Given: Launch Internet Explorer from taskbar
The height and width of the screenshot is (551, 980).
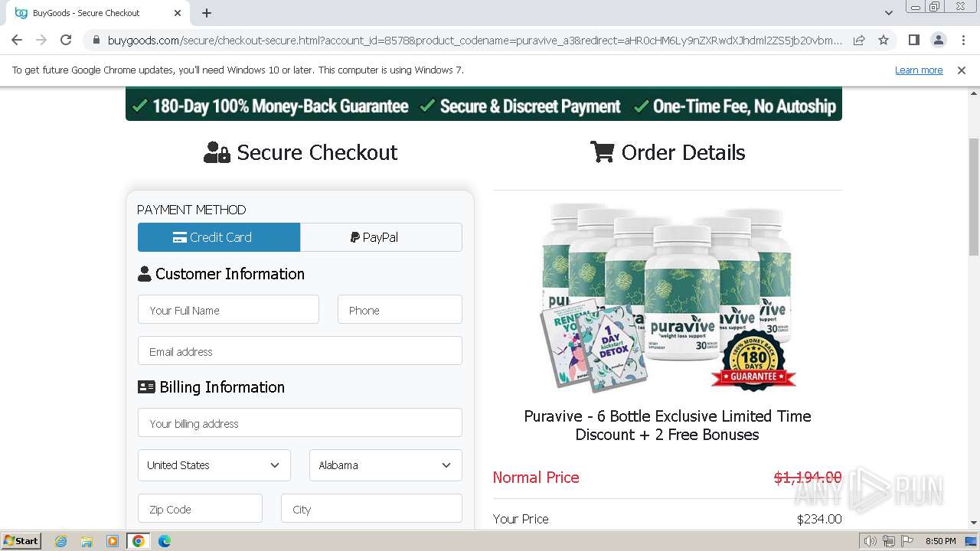Looking at the screenshot, I should click(60, 541).
